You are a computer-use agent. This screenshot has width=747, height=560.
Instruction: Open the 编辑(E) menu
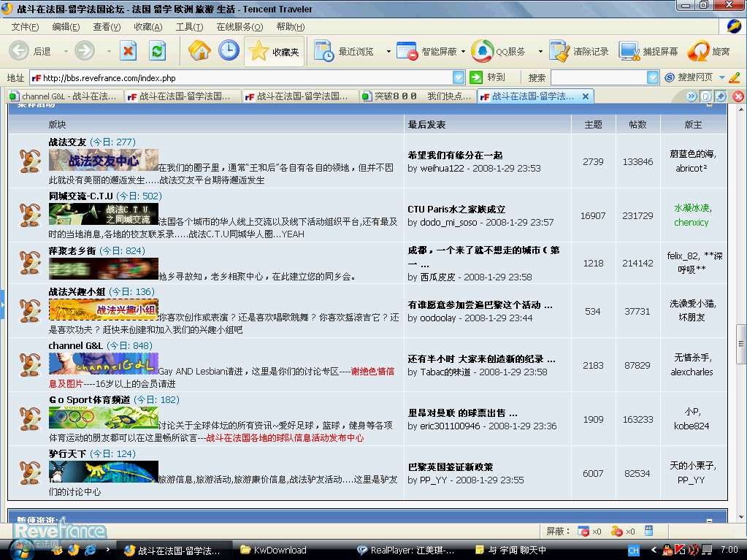(x=66, y=27)
